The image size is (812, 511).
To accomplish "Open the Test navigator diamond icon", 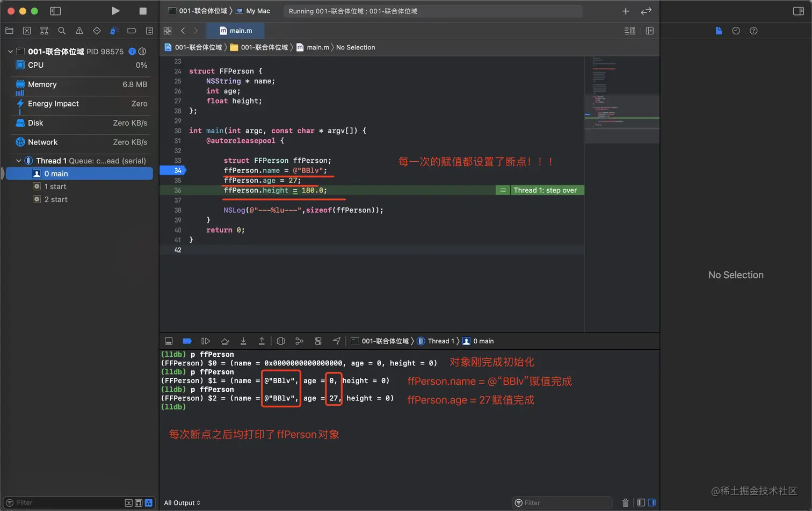I will tap(97, 31).
